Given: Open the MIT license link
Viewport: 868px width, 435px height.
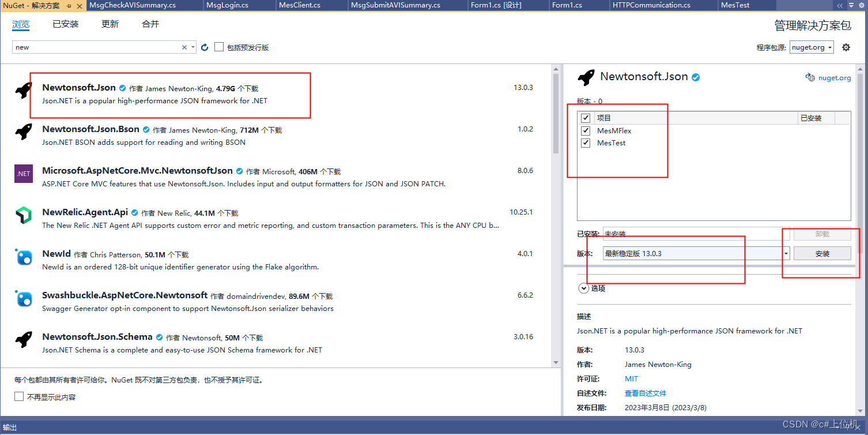Looking at the screenshot, I should 632,379.
